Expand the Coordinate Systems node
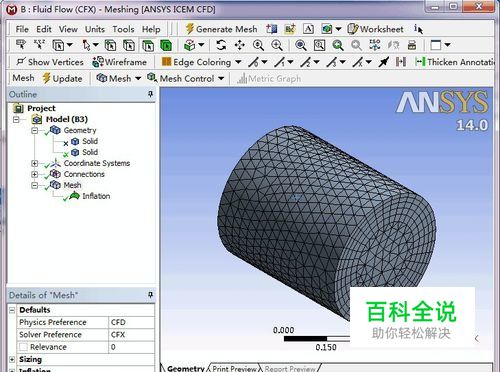The image size is (500, 372). pos(34,163)
